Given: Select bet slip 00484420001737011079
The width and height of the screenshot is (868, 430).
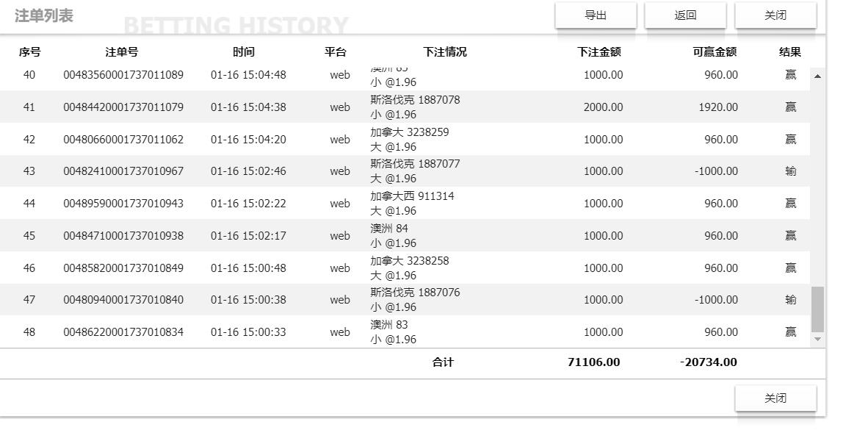Looking at the screenshot, I should pyautogui.click(x=123, y=107).
